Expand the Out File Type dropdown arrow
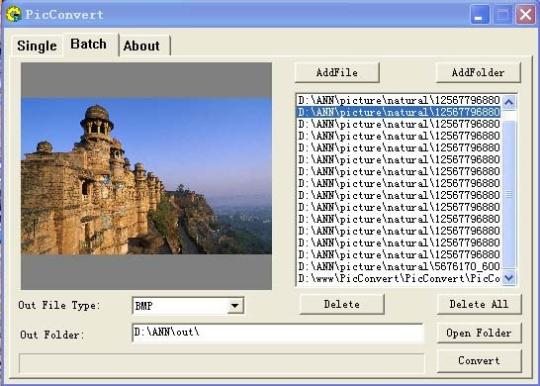Screen dimensions: 540x386 [x=235, y=305]
